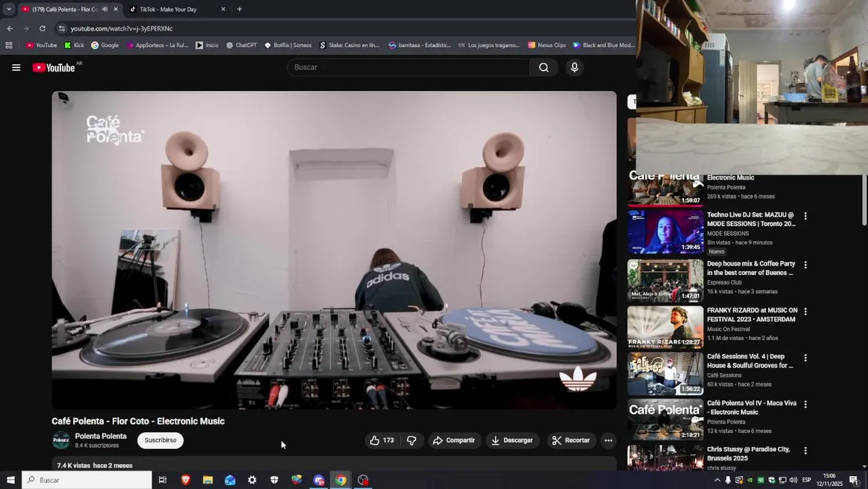Image resolution: width=868 pixels, height=489 pixels.
Task: Open the AppSorteos bookmark
Action: (157, 46)
